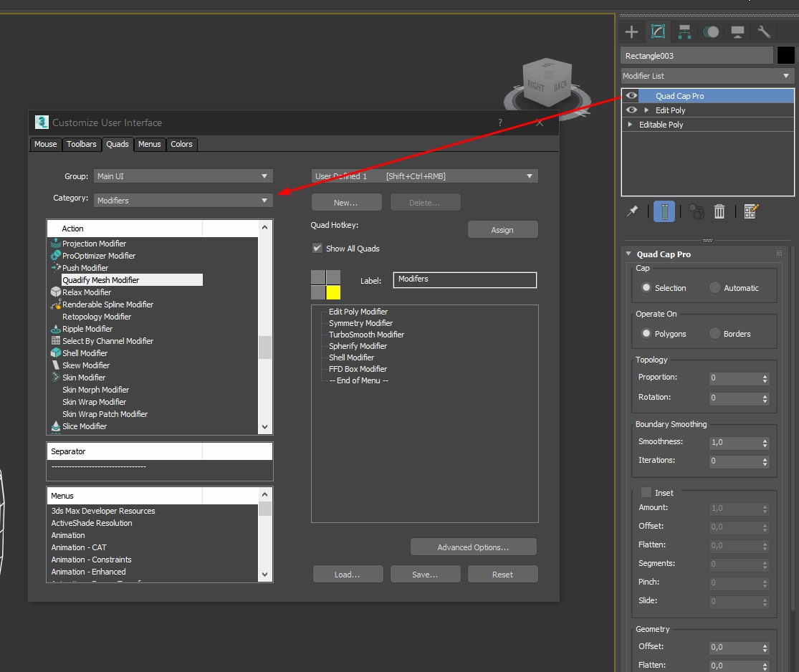Screen dimensions: 799x672
Task: Open the Utilities wrench icon
Action: (763, 32)
